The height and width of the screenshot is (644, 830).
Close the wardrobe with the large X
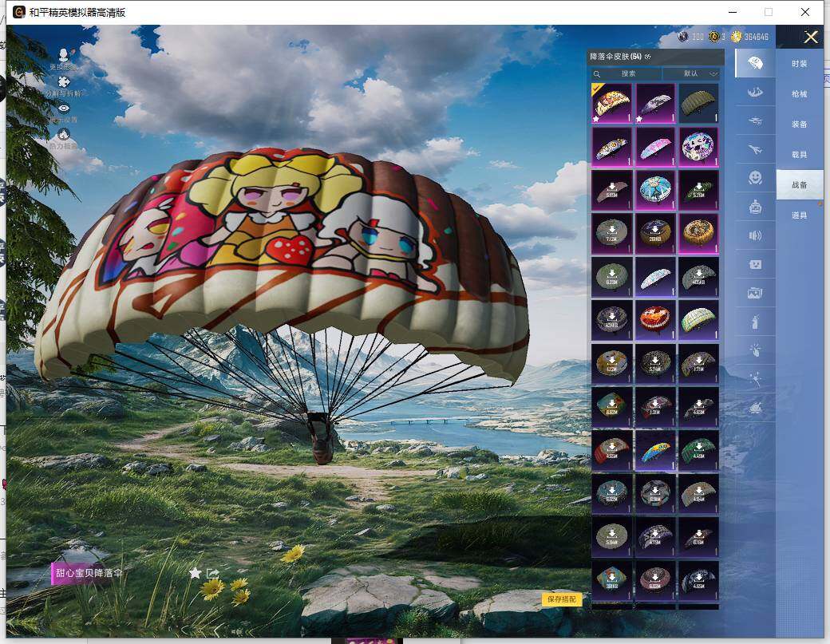(x=810, y=37)
